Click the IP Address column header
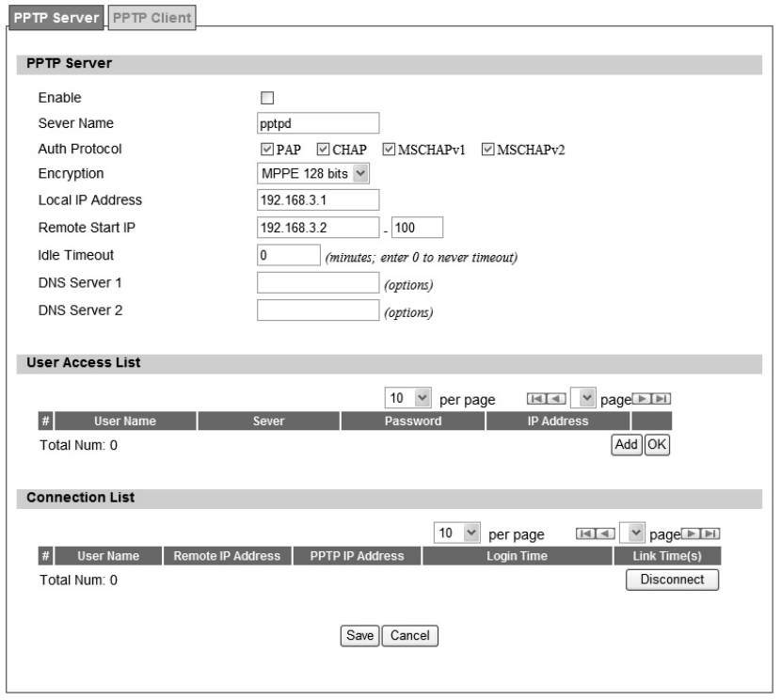 pyautogui.click(x=558, y=422)
